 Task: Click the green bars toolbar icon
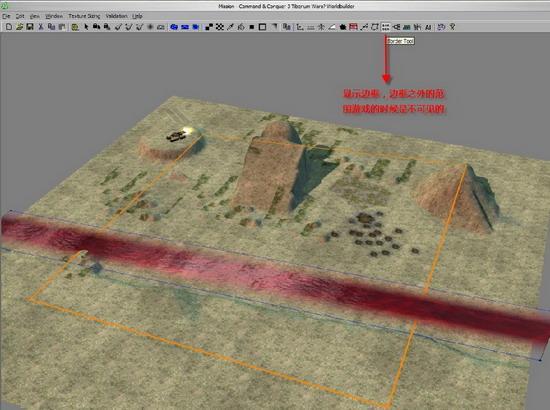pyautogui.click(x=407, y=27)
